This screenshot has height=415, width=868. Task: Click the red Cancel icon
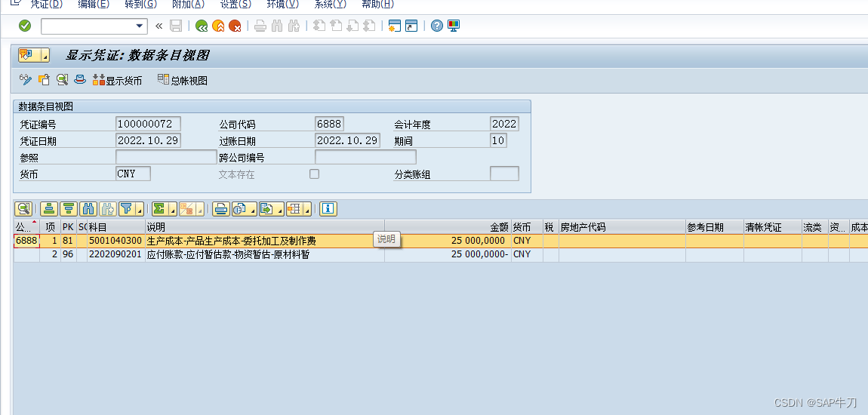point(235,26)
